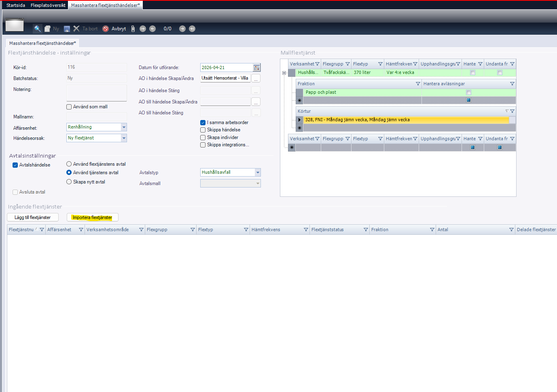Tick the Skippa händelse checkbox

[203, 130]
